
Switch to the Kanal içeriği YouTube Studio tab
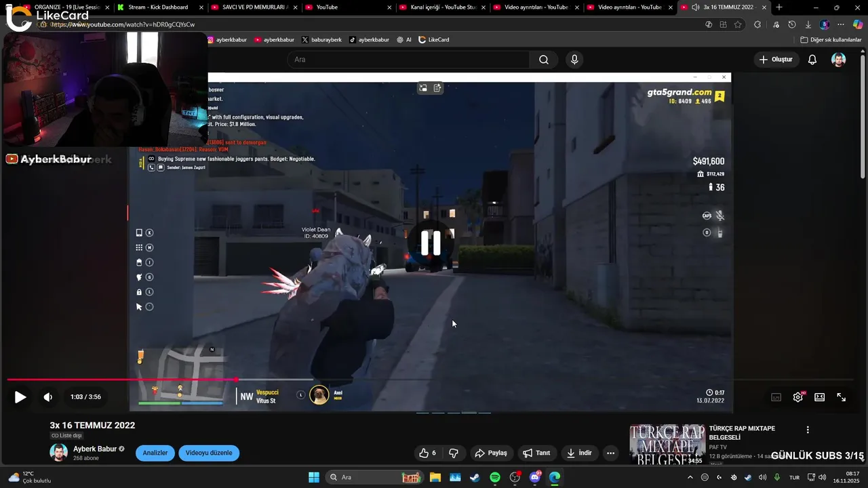441,7
